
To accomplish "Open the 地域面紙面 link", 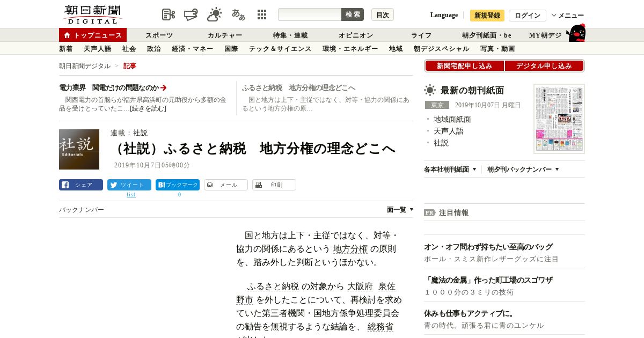I will (452, 119).
